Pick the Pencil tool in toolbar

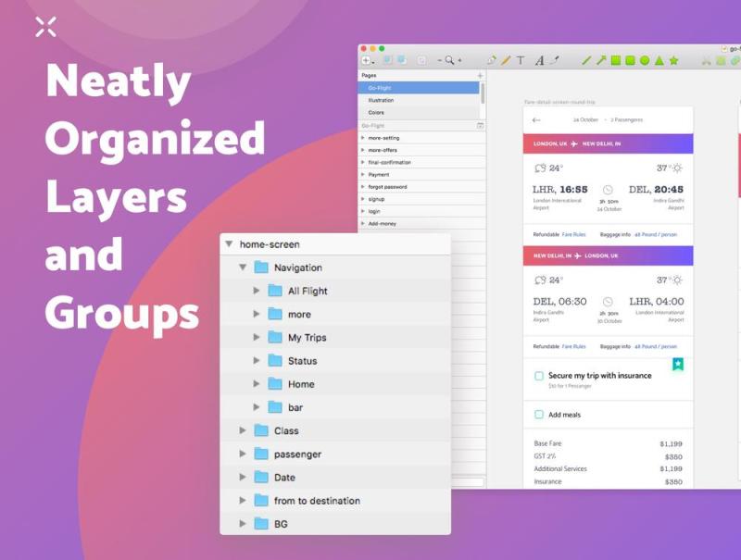[x=506, y=60]
